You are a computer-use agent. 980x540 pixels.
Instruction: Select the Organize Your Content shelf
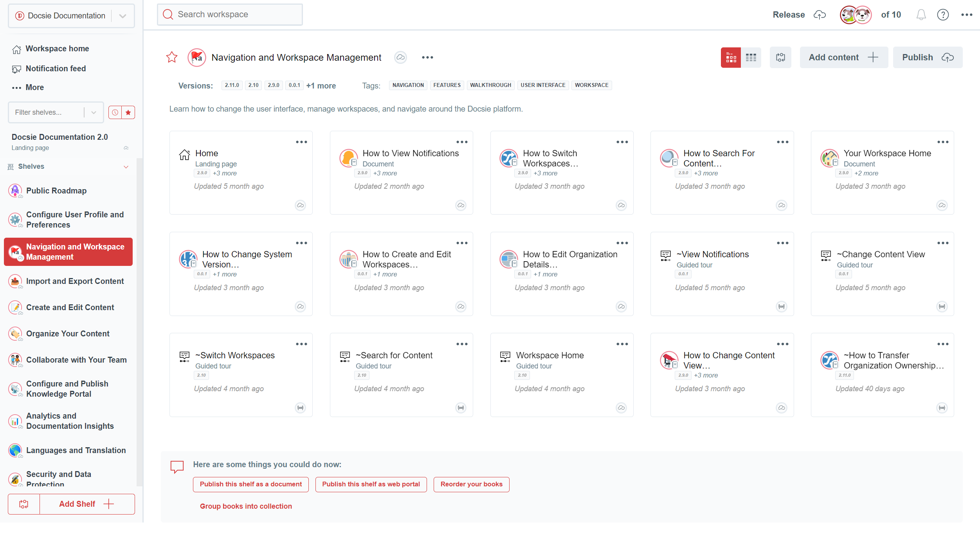(x=69, y=334)
